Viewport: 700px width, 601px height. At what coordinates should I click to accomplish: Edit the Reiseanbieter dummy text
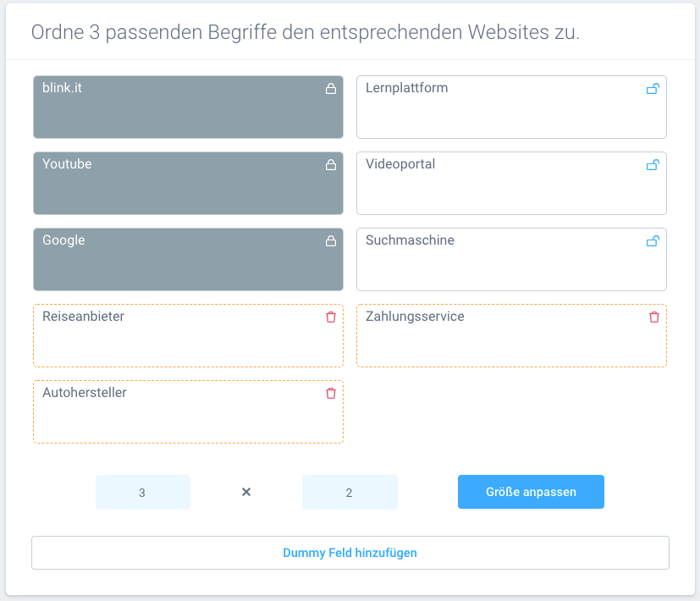(83, 316)
